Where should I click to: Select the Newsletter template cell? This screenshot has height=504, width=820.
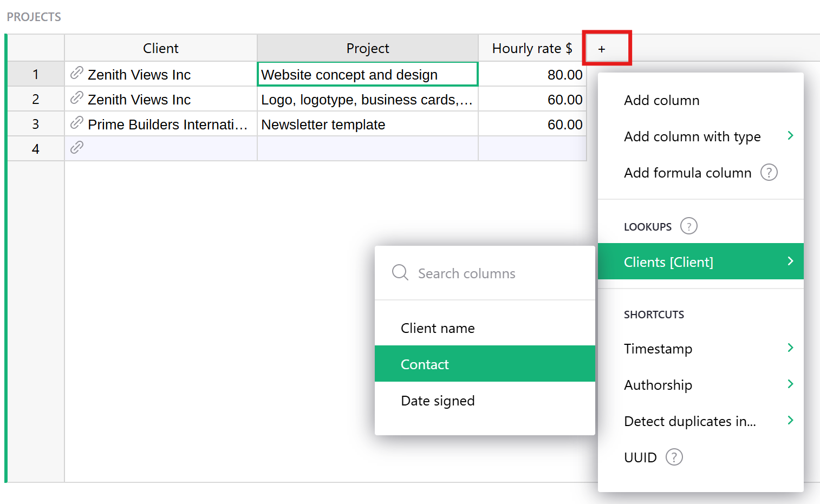click(367, 125)
